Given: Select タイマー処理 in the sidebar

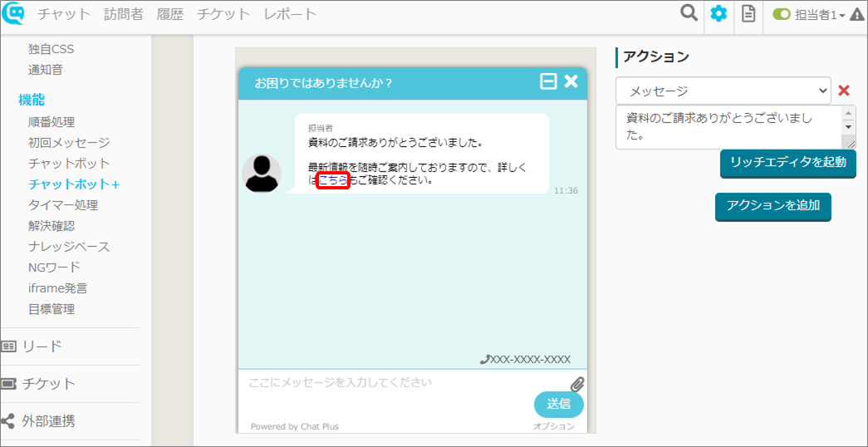Looking at the screenshot, I should (62, 205).
